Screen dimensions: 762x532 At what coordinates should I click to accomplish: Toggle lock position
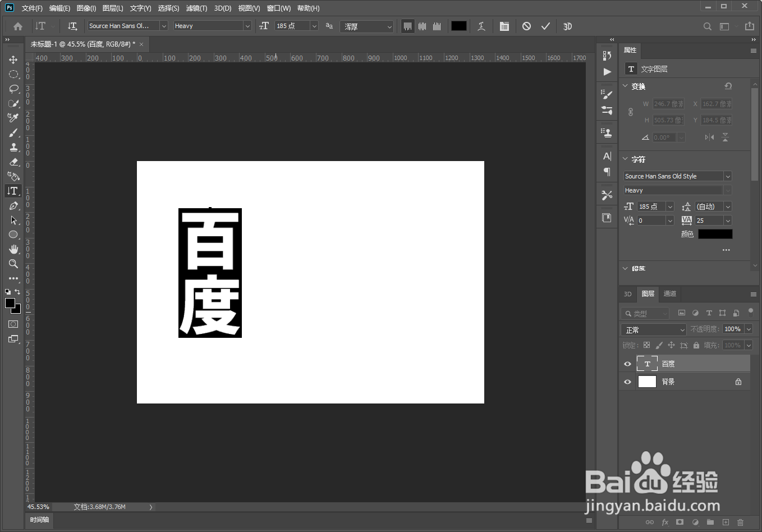pos(671,345)
